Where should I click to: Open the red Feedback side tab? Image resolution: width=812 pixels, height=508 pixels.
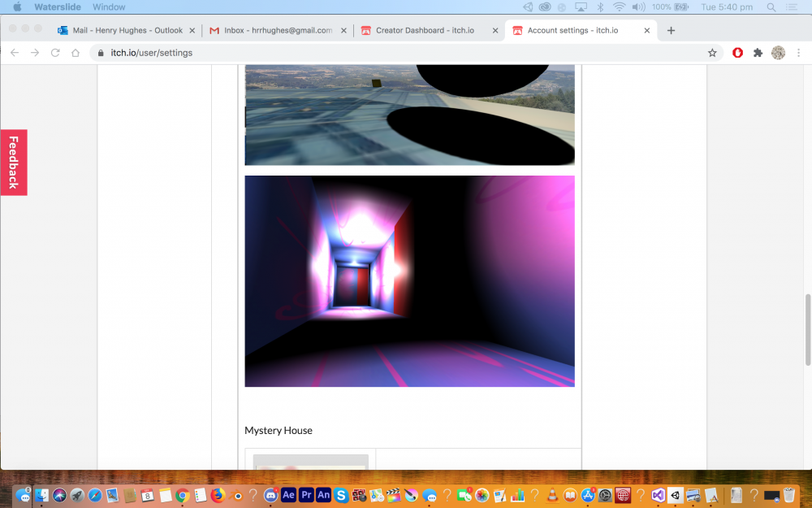pos(14,163)
